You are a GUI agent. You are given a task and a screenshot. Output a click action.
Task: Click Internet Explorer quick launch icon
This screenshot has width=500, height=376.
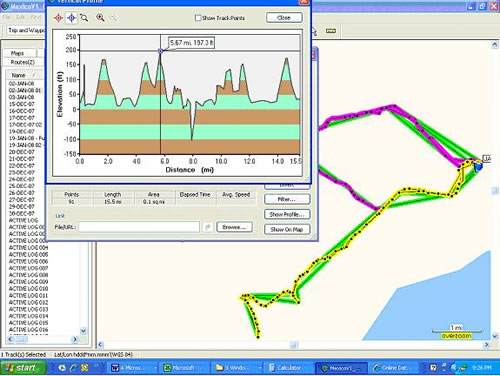pyautogui.click(x=73, y=368)
